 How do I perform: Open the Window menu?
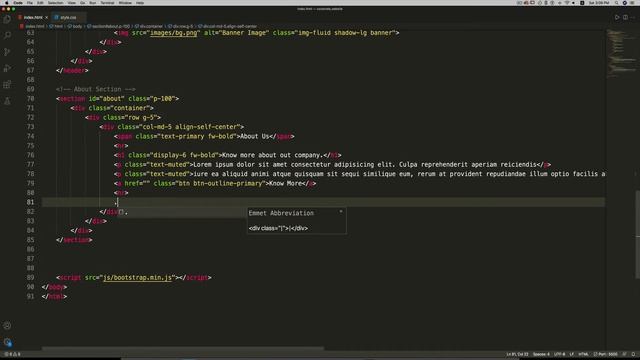(125, 3)
